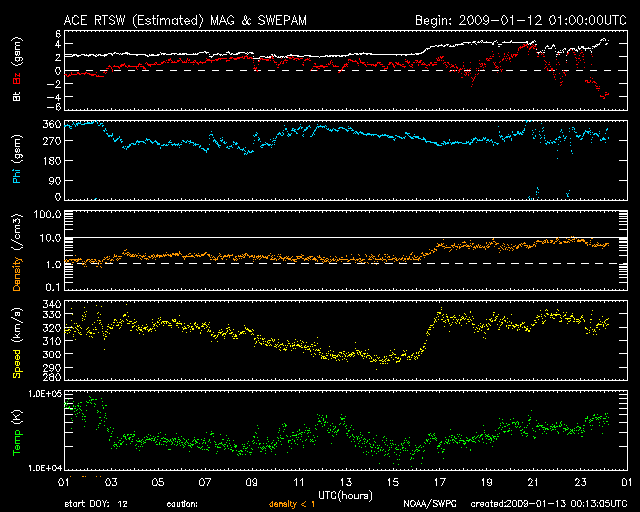The height and width of the screenshot is (512, 640).
Task: Click the '340' tick on the Speed axis
Action: tap(52, 304)
